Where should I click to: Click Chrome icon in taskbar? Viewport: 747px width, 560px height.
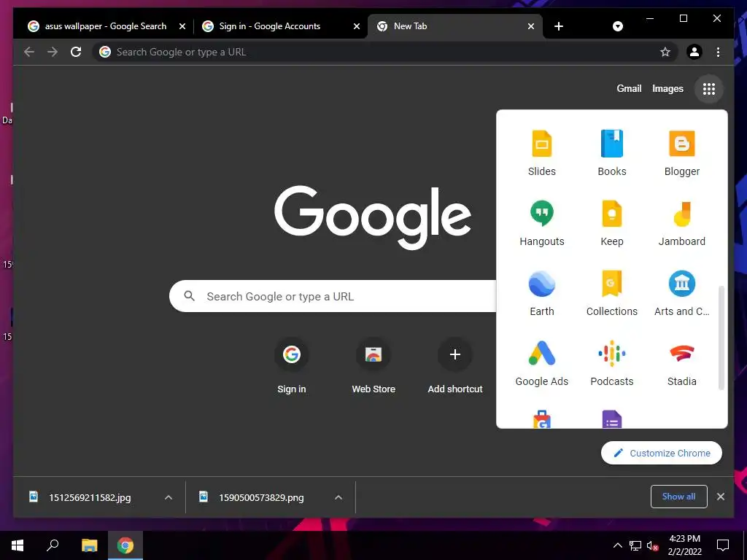coord(125,545)
